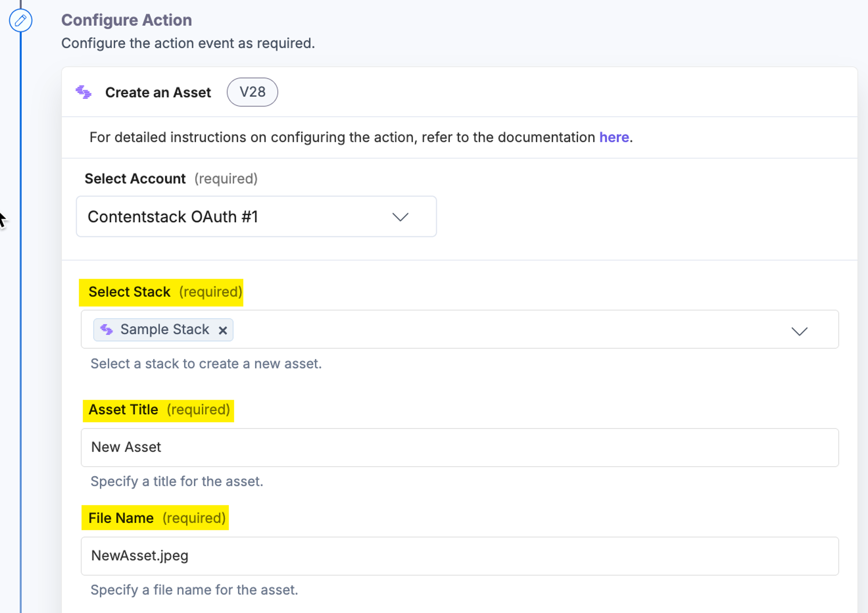868x613 pixels.
Task: Open the documentation 'here' link
Action: (614, 137)
